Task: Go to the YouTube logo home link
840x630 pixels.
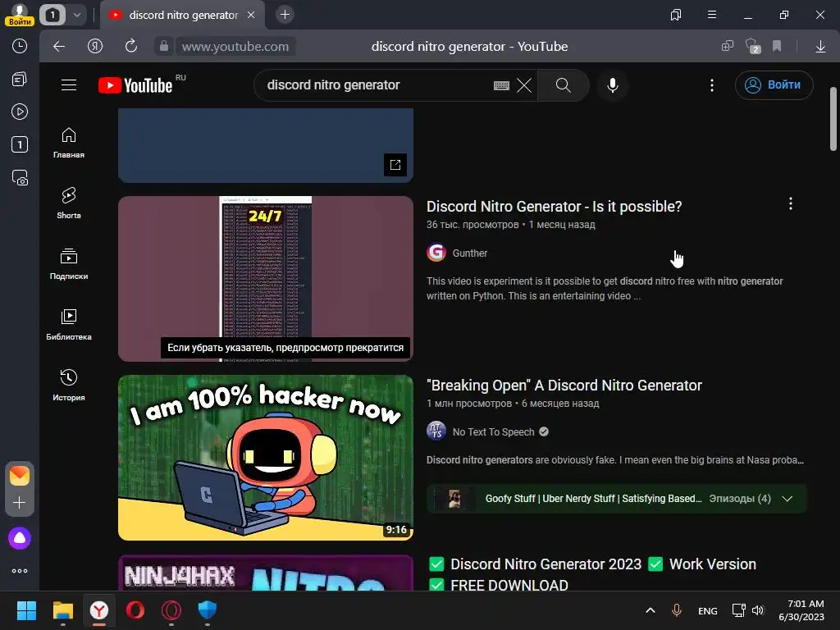Action: 135,85
